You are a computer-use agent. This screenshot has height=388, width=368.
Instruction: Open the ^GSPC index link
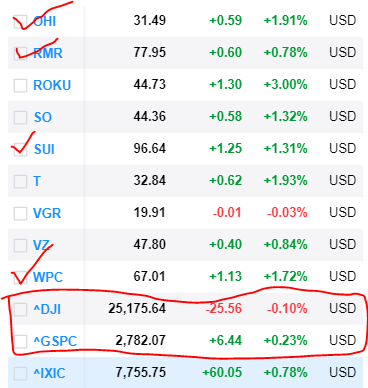(55, 341)
